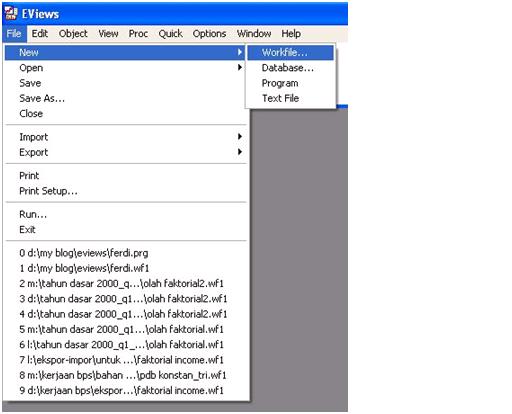Open recent file 1 ferdi.wf1
This screenshot has width=512, height=414.
[125, 268]
